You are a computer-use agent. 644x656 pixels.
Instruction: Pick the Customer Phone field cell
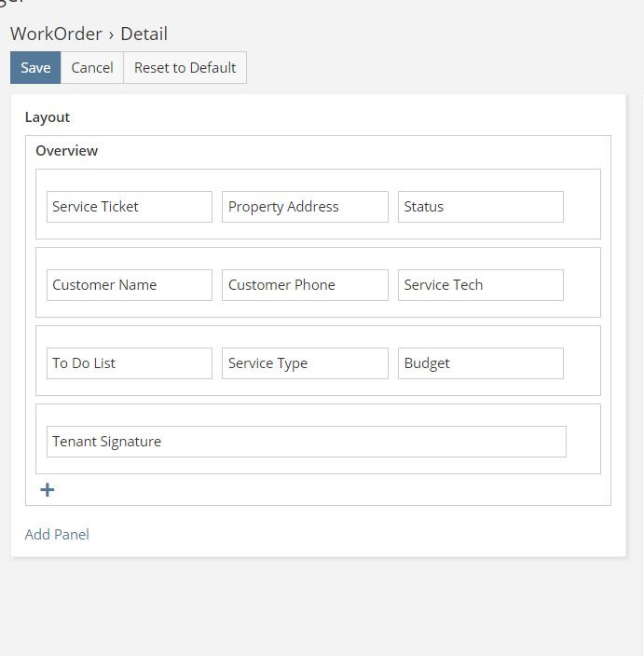pos(305,285)
